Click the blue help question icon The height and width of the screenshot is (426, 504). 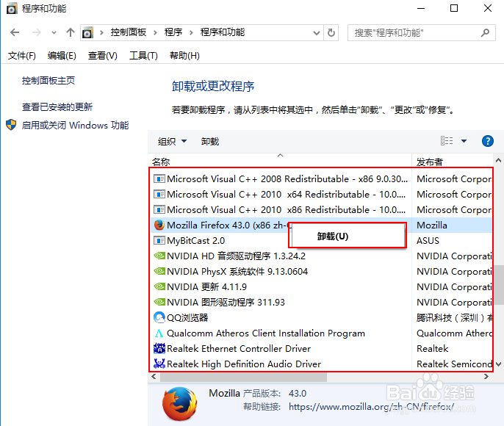pyautogui.click(x=488, y=141)
